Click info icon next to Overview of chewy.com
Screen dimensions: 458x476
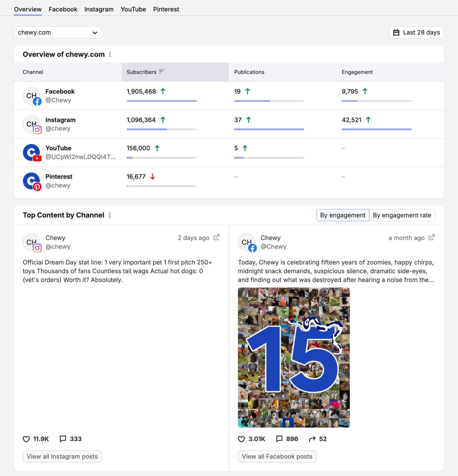110,54
